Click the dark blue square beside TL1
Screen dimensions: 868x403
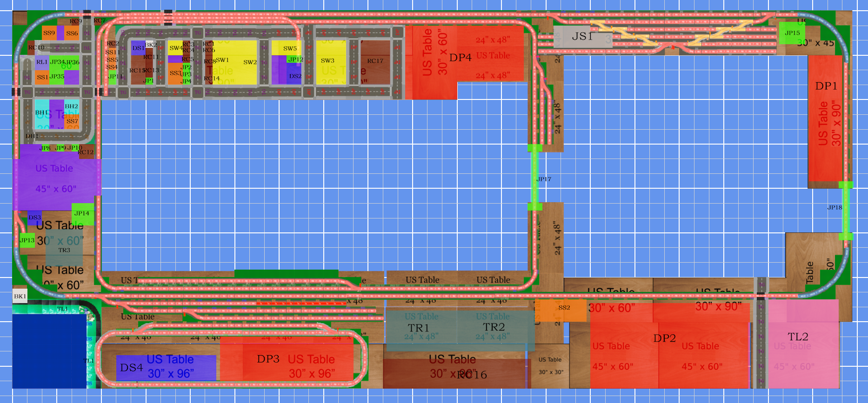pyautogui.click(x=49, y=351)
